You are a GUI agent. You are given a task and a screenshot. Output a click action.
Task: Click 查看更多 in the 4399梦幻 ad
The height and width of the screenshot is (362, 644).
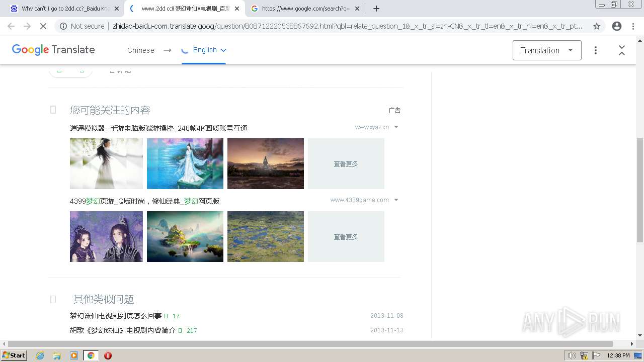(346, 236)
